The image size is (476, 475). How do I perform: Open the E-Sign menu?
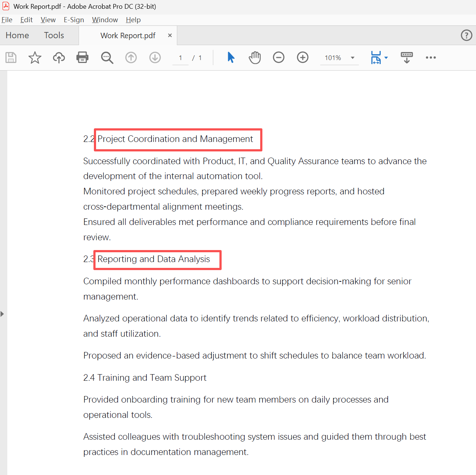coord(74,20)
